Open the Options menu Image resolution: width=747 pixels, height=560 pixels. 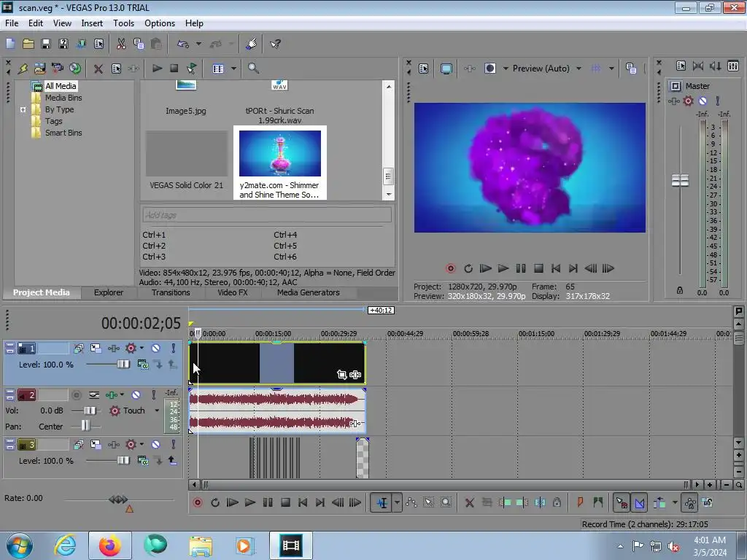[160, 23]
